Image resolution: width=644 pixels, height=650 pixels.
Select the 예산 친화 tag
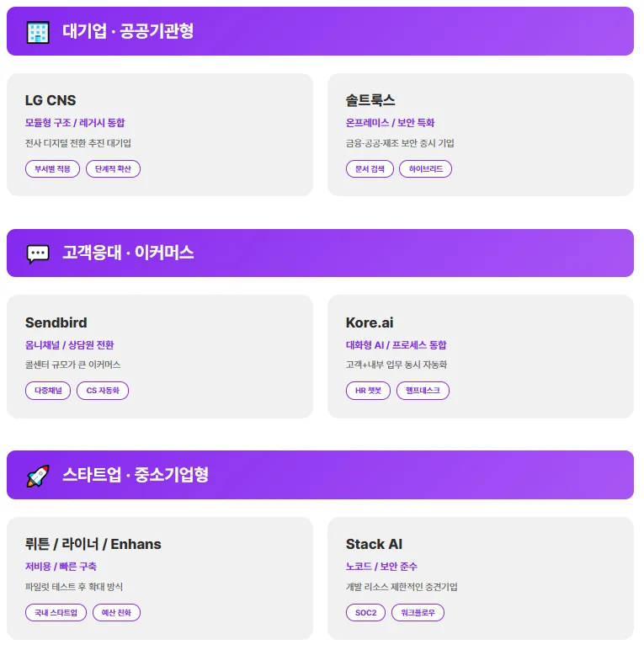pos(116,613)
